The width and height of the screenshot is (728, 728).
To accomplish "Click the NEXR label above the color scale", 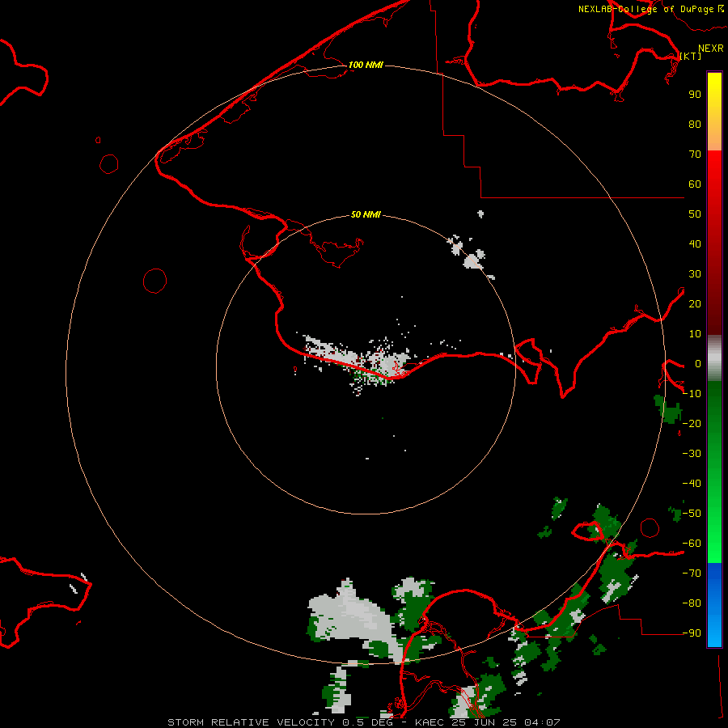I will pos(711,49).
